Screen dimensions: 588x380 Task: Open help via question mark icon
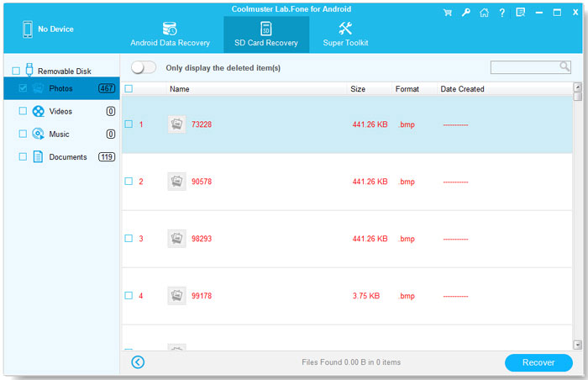point(501,13)
